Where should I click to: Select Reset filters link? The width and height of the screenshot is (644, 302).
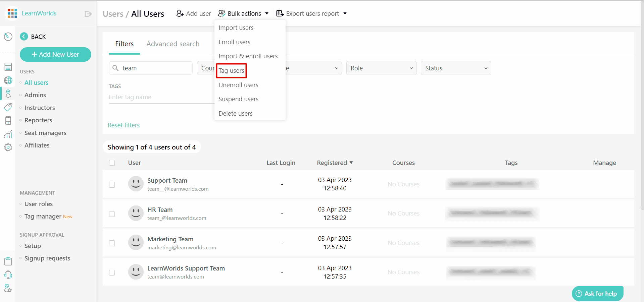123,125
